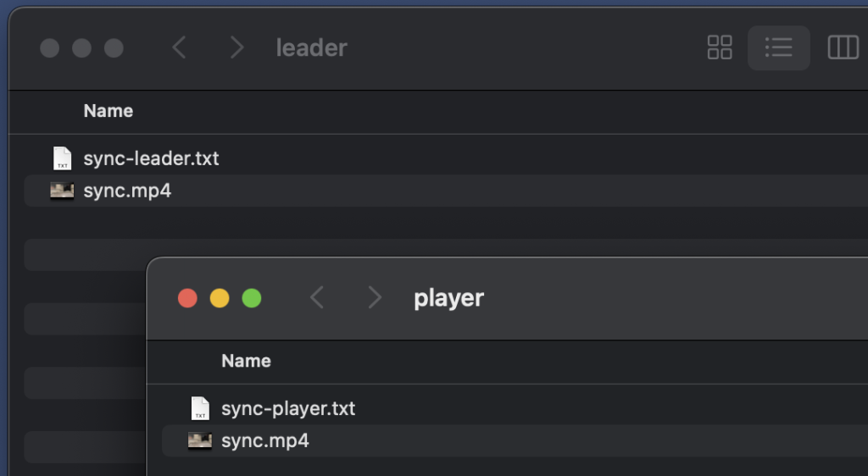This screenshot has height=476, width=868.
Task: Click back chevron in player window
Action: [317, 297]
